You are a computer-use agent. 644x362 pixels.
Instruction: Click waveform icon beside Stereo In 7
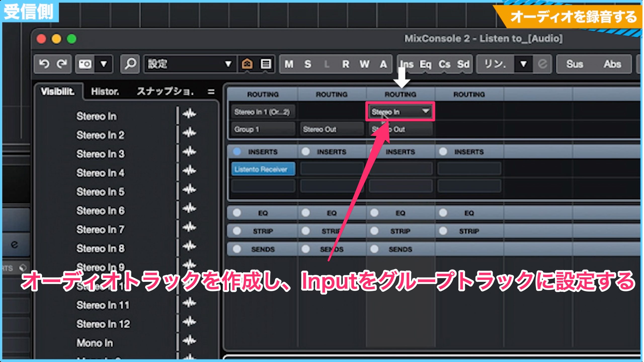click(x=189, y=227)
